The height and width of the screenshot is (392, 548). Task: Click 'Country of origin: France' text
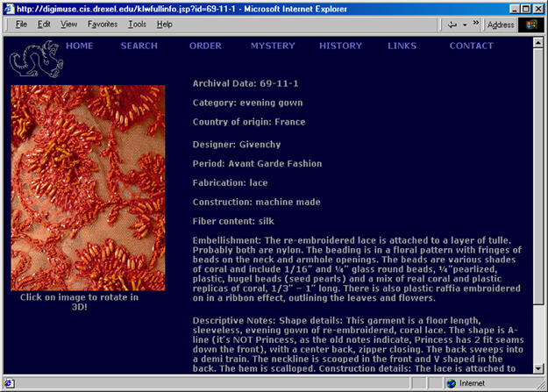[x=249, y=122]
